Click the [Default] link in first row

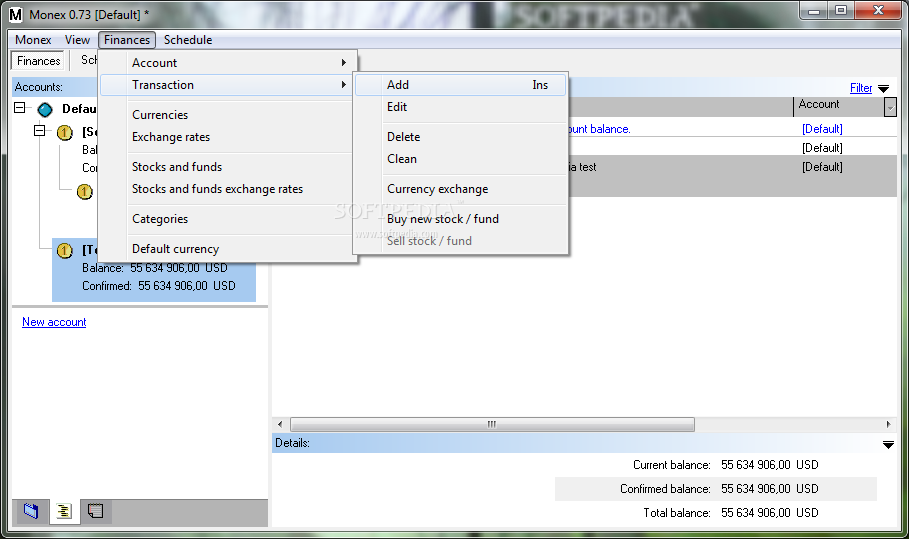click(822, 129)
